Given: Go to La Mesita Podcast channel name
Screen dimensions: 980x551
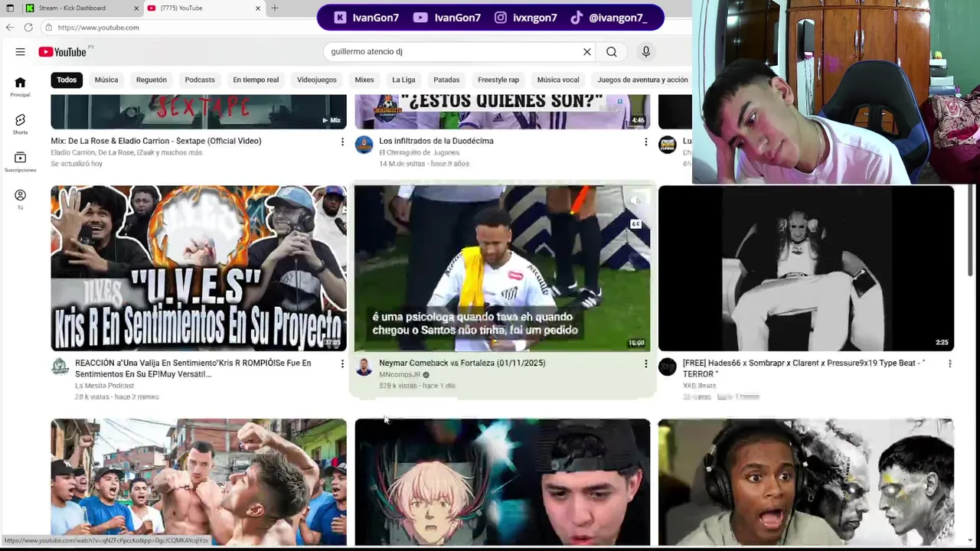Looking at the screenshot, I should tap(105, 386).
